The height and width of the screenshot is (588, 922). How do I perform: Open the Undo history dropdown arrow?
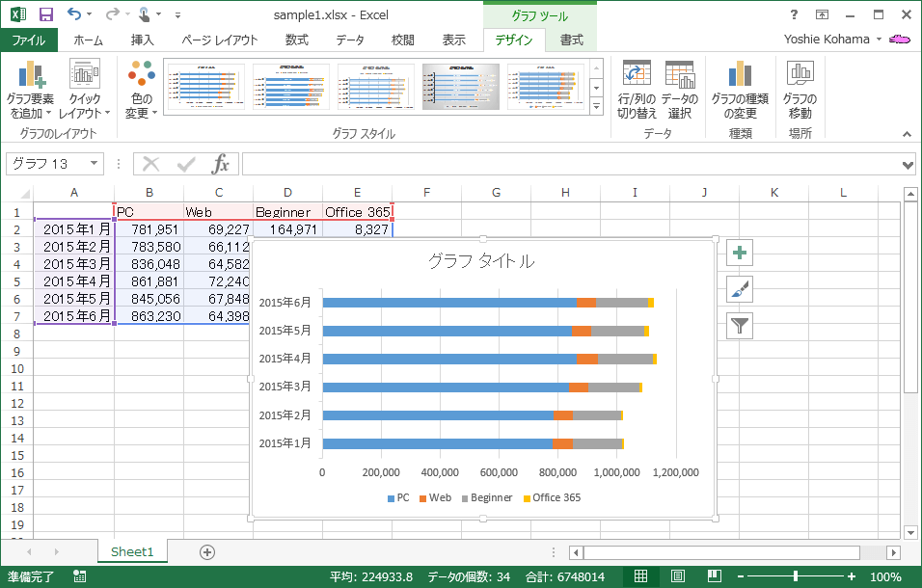click(x=90, y=14)
